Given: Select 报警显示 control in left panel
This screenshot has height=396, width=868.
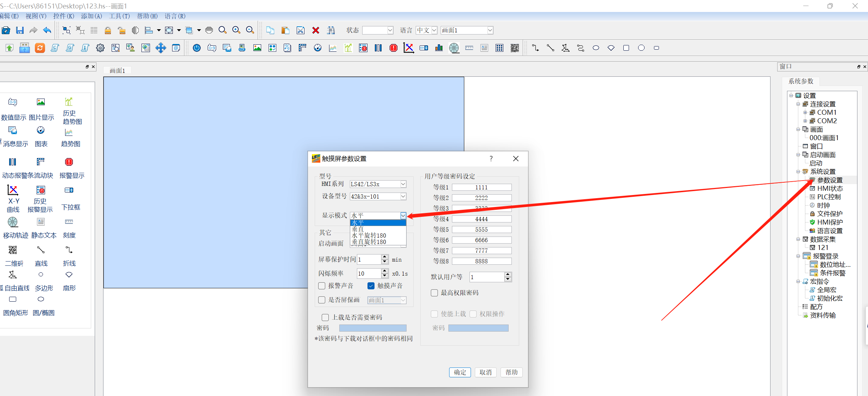Looking at the screenshot, I should coord(71,168).
